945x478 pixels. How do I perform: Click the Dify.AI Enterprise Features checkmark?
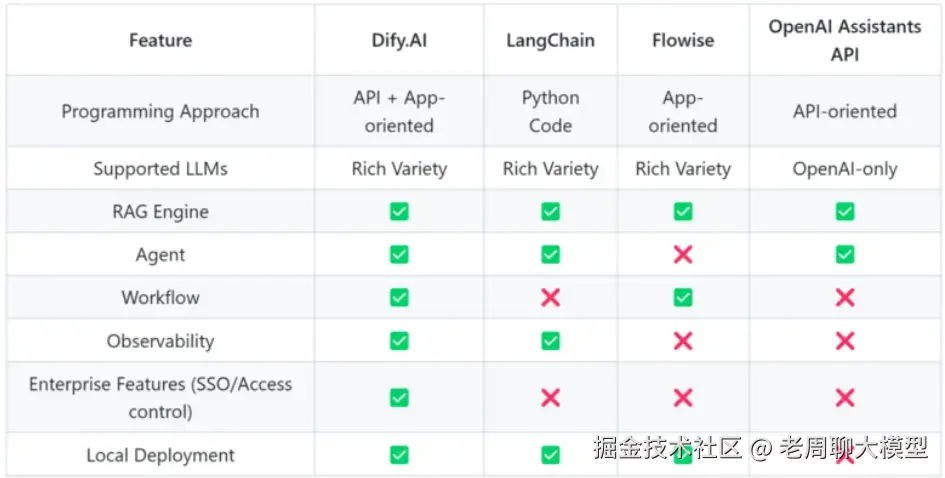[399, 398]
